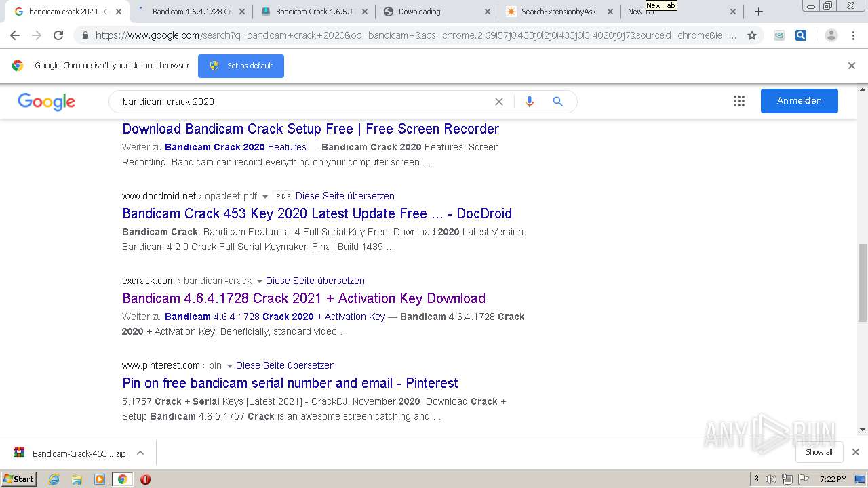Screen dimensions: 868x488
Task: Translate the excrack result via 'Diese Seite übersetzen'
Action: [x=315, y=281]
